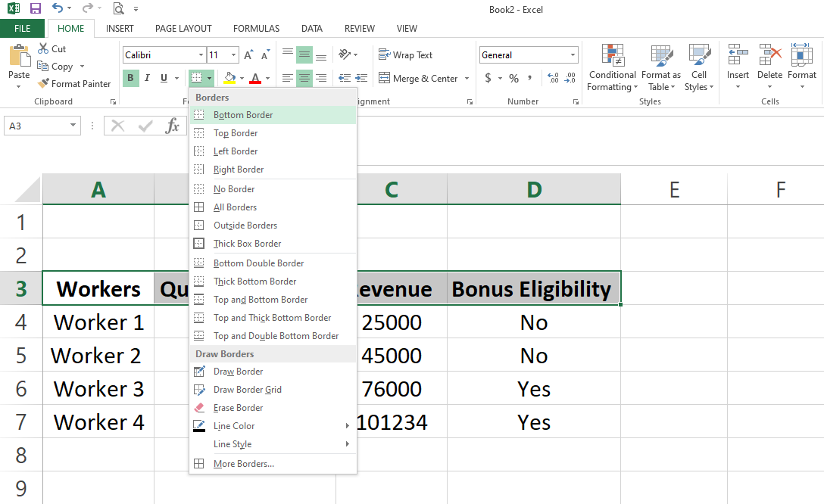
Task: Click the Format Painter brush icon
Action: click(43, 84)
